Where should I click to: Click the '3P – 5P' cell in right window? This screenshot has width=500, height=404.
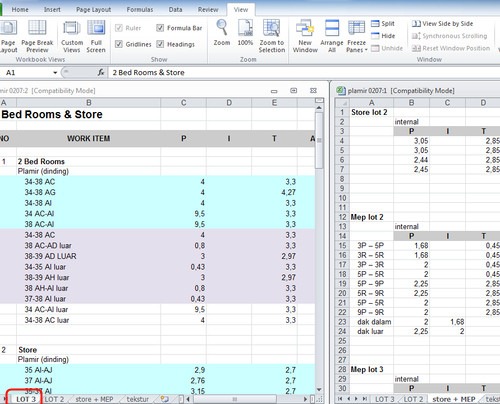pos(371,246)
